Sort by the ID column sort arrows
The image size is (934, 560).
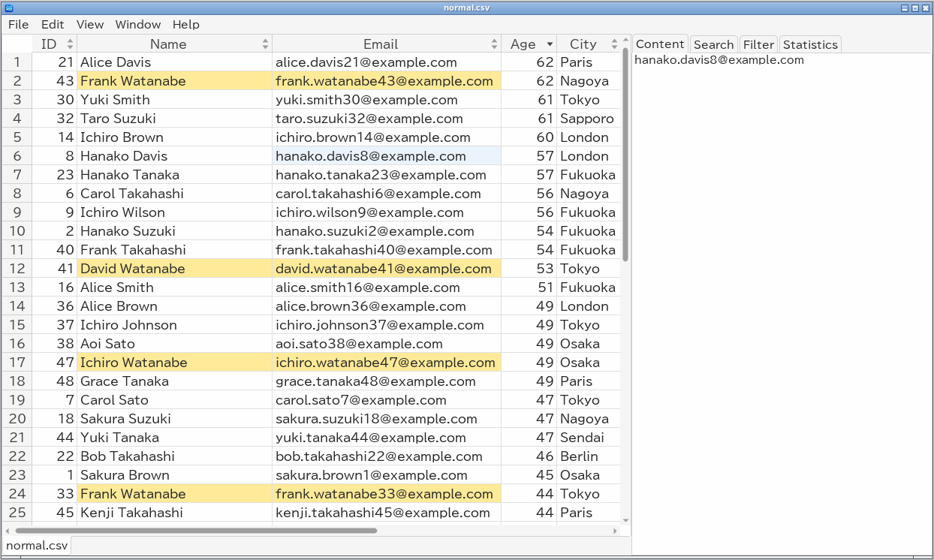point(70,44)
